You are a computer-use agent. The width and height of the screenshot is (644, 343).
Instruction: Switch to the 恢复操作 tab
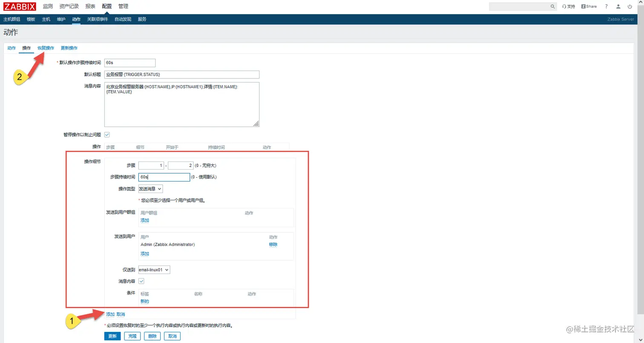coord(46,48)
